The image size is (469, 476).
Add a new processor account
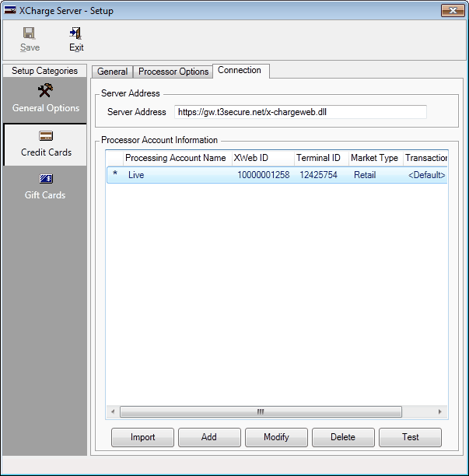(x=209, y=437)
